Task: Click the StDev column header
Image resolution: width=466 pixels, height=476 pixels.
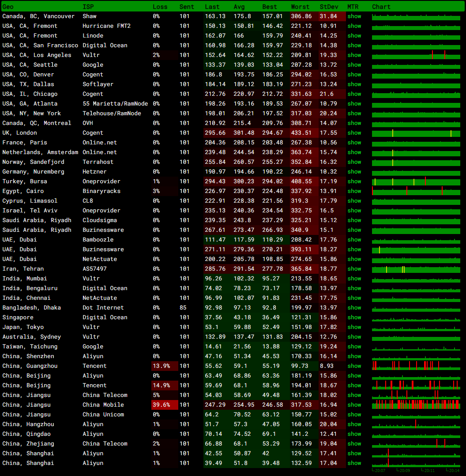Action: tap(329, 7)
